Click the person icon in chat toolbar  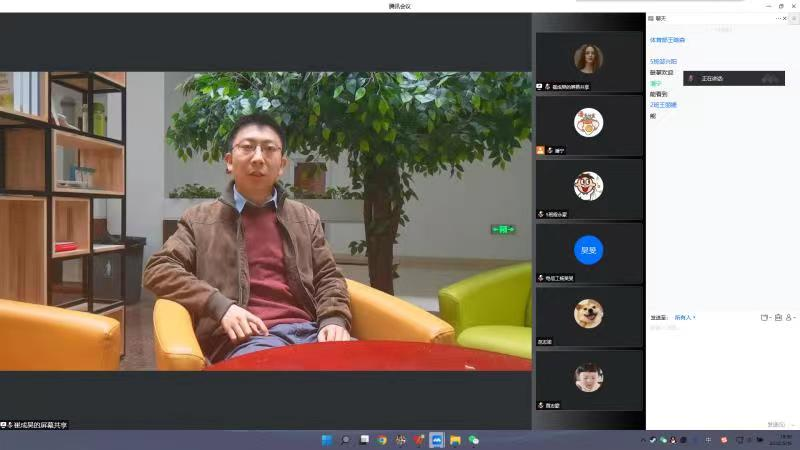click(789, 317)
